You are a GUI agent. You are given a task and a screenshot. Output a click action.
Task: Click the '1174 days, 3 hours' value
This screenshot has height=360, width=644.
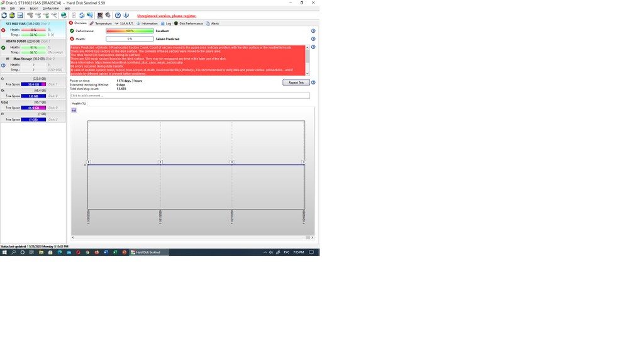tap(130, 81)
